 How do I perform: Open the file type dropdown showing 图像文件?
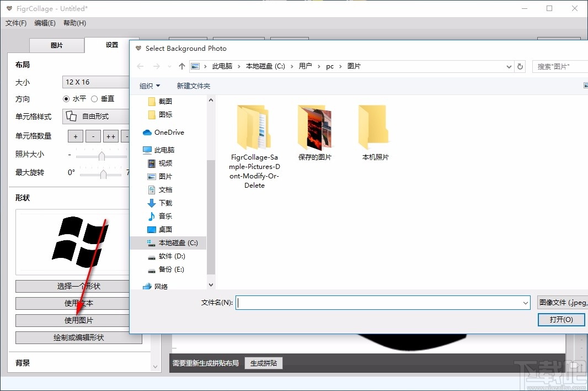click(562, 302)
